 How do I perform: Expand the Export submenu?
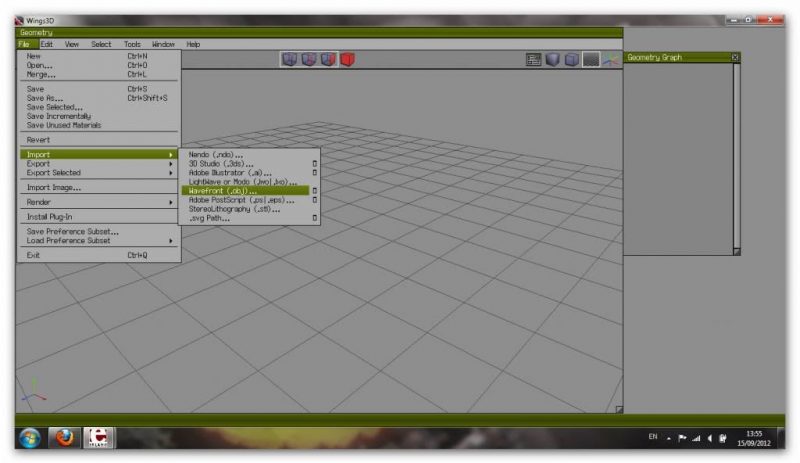coord(98,164)
